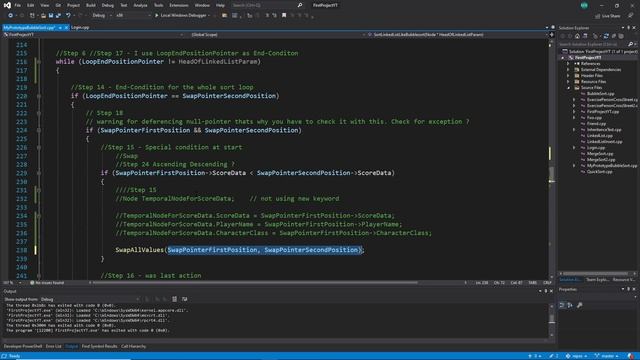The width and height of the screenshot is (640, 360).
Task: Open the Extensions menu
Action: tap(179, 5)
